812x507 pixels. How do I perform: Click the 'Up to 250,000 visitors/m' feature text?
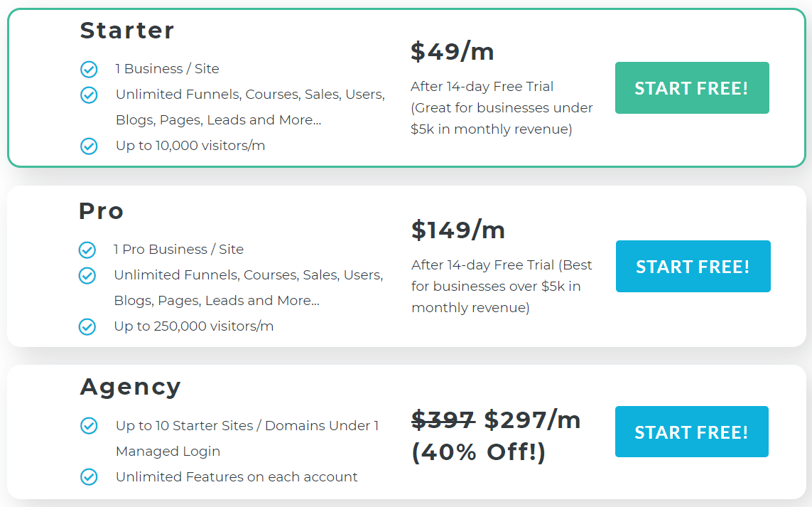(x=193, y=326)
